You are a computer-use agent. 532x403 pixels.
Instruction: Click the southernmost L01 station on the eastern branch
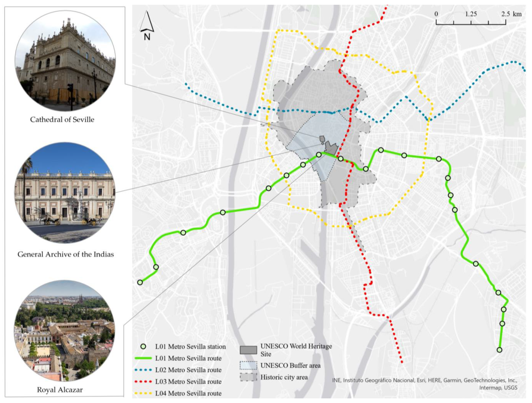coord(500,350)
